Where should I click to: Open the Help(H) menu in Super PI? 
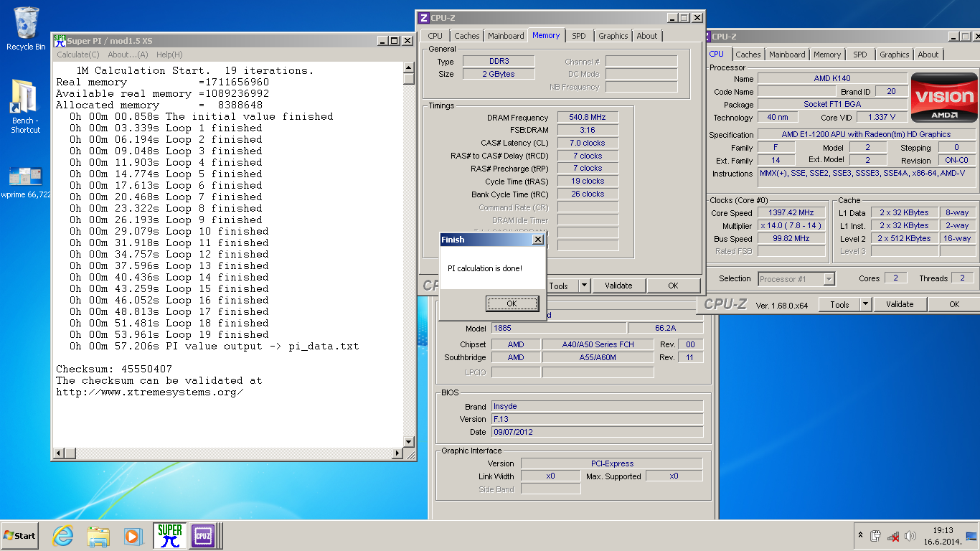(x=169, y=55)
